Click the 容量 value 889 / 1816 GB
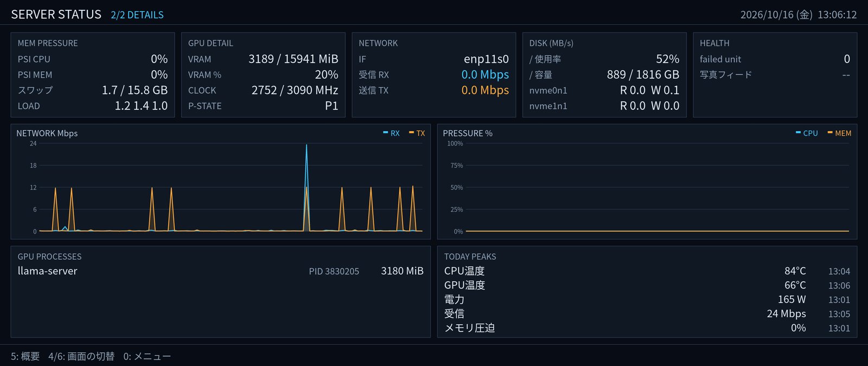 (643, 75)
